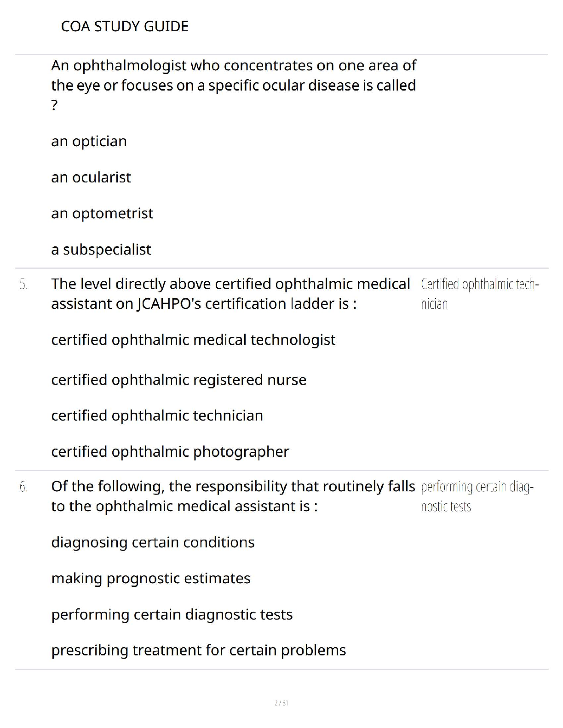The height and width of the screenshot is (728, 563).
Task: Click the page number indicator at bottom
Action: [x=281, y=703]
